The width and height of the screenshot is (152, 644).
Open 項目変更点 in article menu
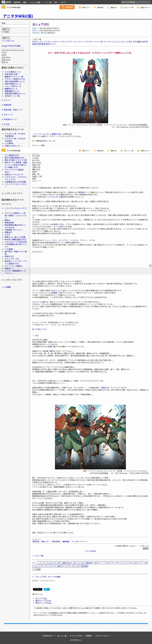[x=56, y=541]
